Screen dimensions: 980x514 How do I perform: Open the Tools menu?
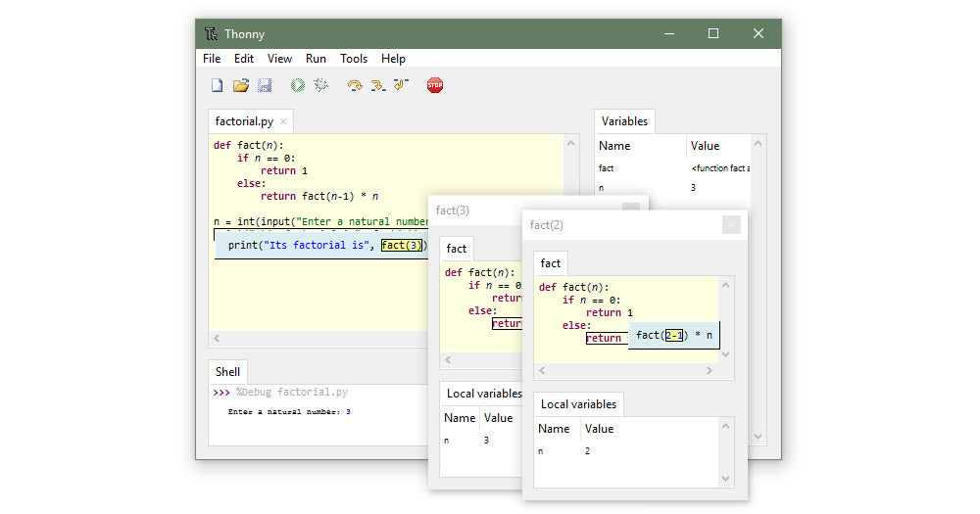tap(354, 59)
